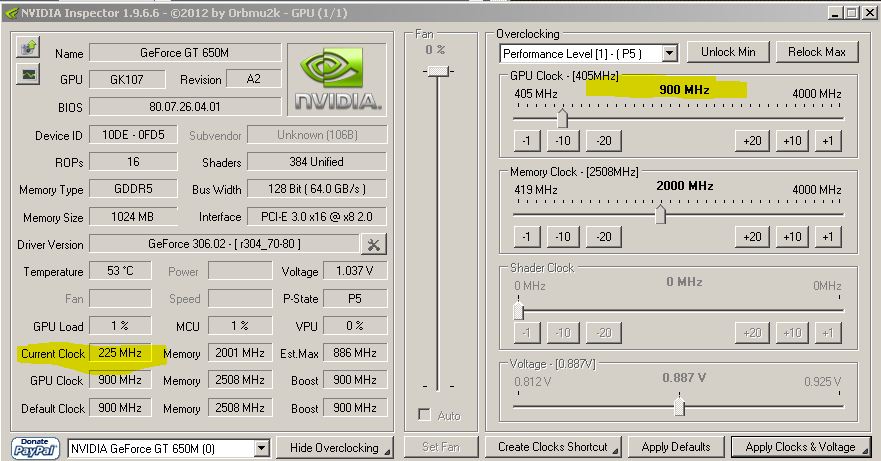Click the P-State value P5
Image resolution: width=881 pixels, height=461 pixels.
coord(355,299)
